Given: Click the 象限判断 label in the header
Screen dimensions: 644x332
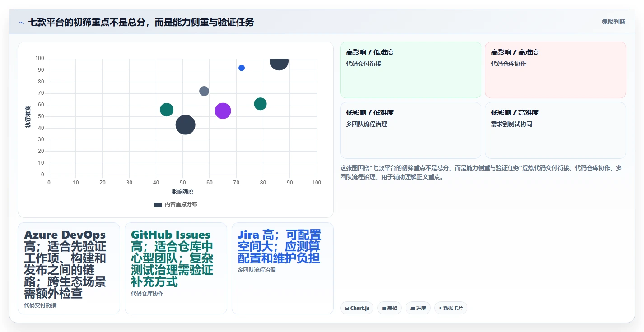Looking at the screenshot, I should 613,22.
